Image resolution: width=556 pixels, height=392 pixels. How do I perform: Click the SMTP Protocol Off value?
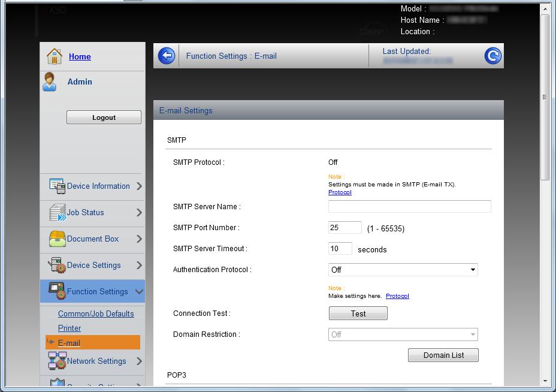click(333, 162)
